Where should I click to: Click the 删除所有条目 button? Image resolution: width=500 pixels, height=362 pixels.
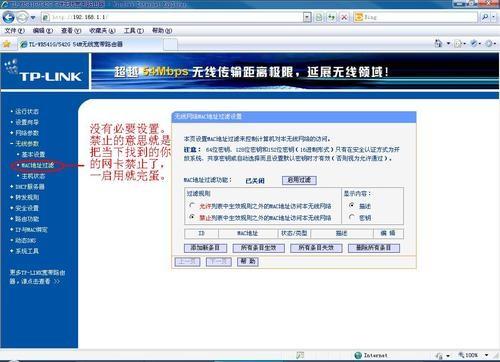[374, 248]
